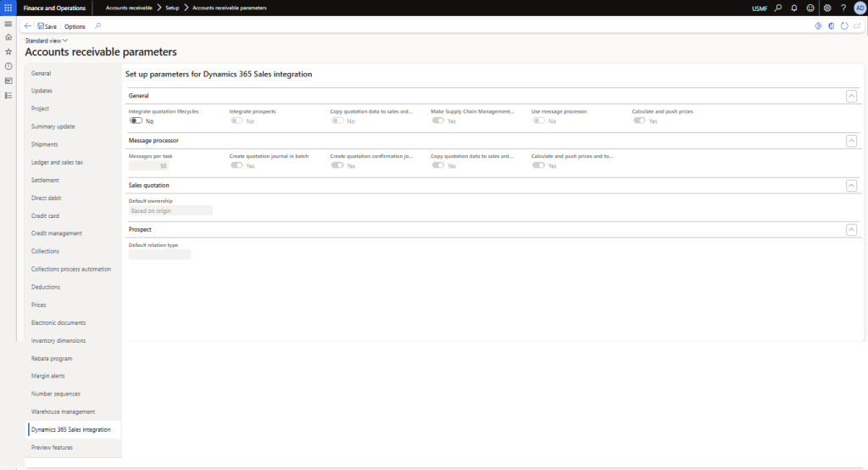Click the Home icon in left navigation

8,37
